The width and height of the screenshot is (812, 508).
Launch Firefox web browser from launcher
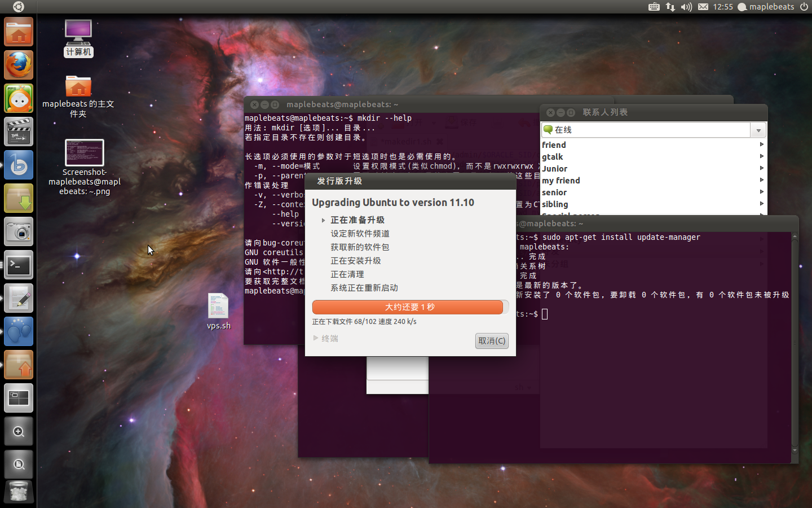pos(19,65)
